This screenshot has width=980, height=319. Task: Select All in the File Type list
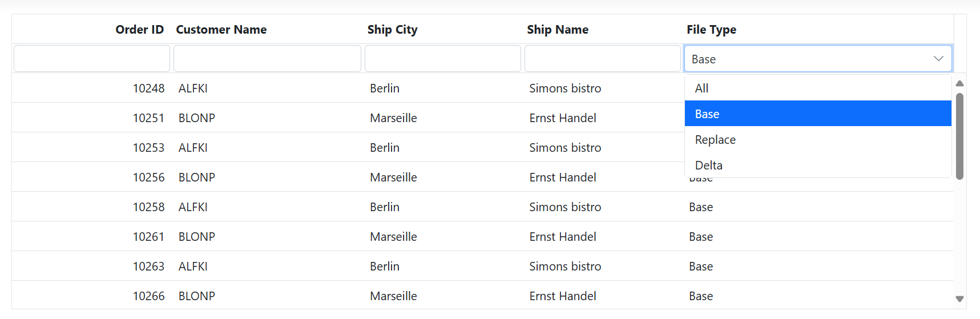pyautogui.click(x=818, y=88)
